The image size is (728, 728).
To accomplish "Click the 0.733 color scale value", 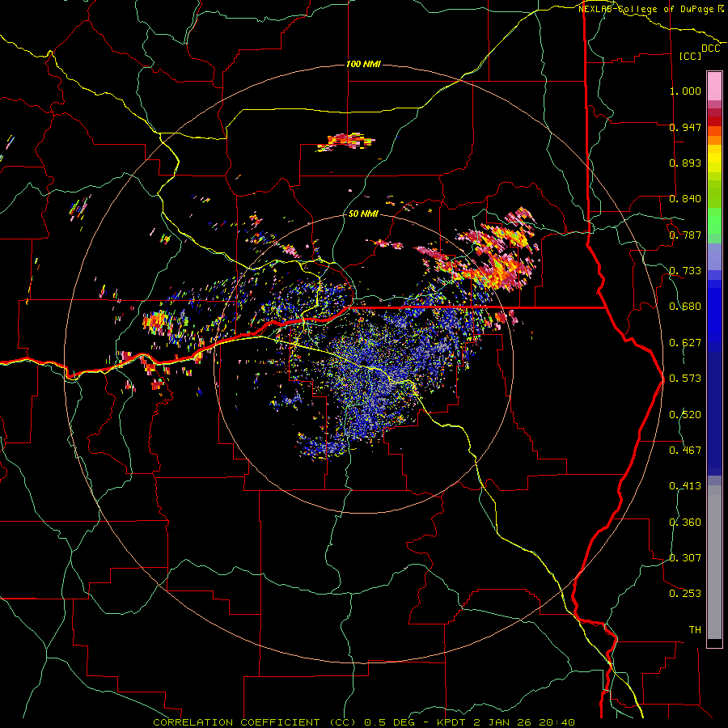I will pos(685,271).
